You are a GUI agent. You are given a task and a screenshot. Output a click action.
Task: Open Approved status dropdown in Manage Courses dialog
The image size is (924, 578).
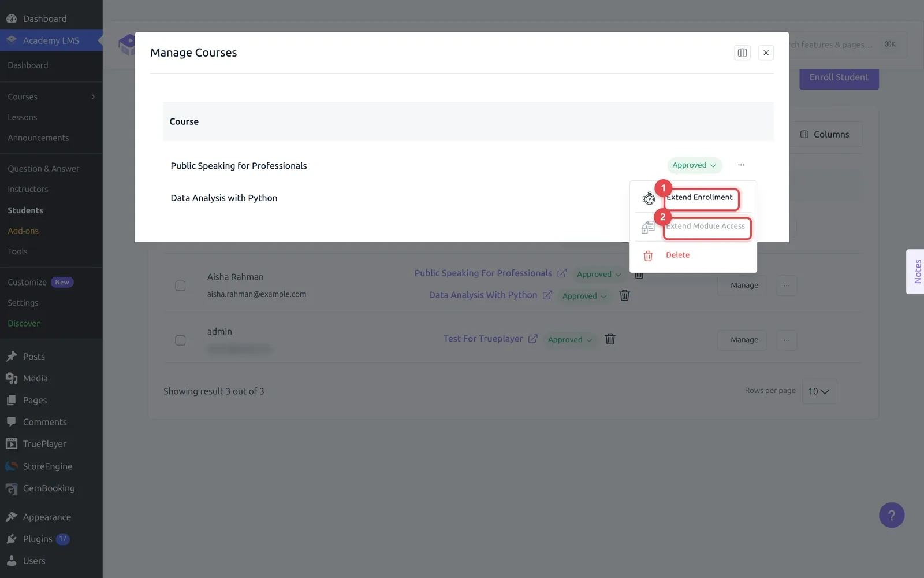(x=694, y=165)
